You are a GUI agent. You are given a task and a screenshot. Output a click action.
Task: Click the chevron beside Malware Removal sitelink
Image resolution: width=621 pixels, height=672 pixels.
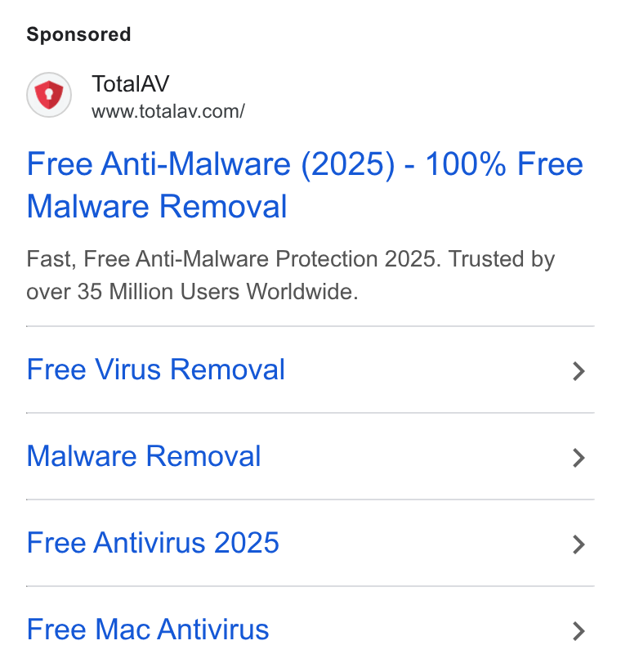[579, 458]
